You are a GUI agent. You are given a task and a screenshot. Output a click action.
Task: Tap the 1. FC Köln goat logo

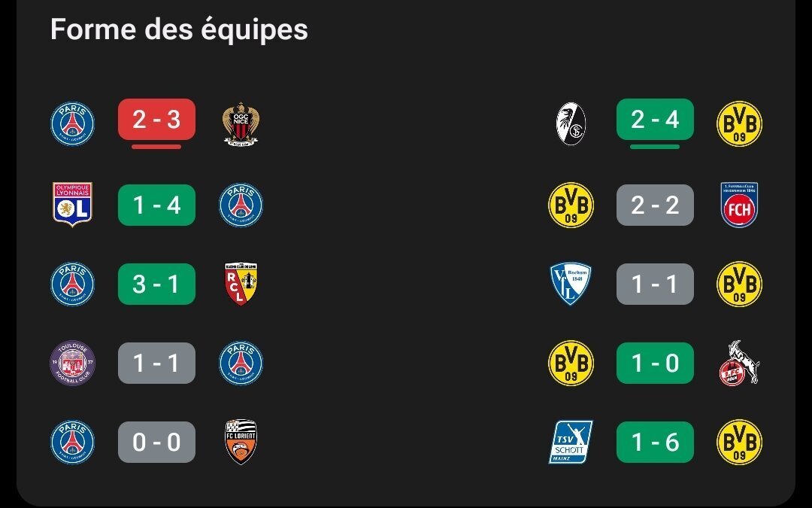739,363
